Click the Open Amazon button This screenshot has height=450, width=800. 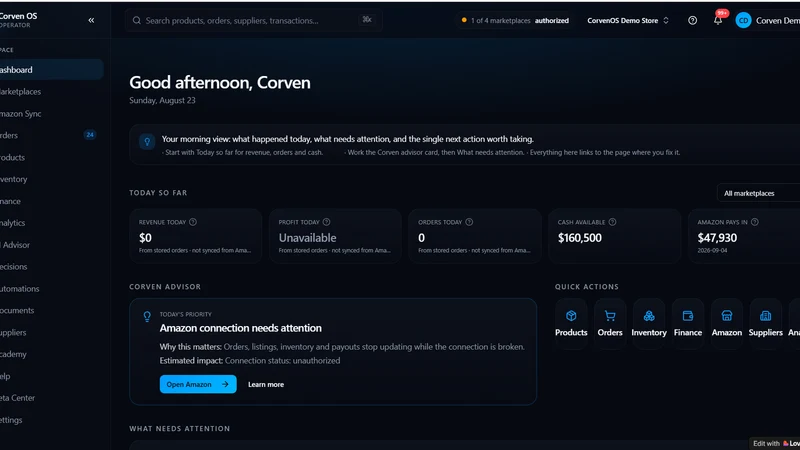198,384
